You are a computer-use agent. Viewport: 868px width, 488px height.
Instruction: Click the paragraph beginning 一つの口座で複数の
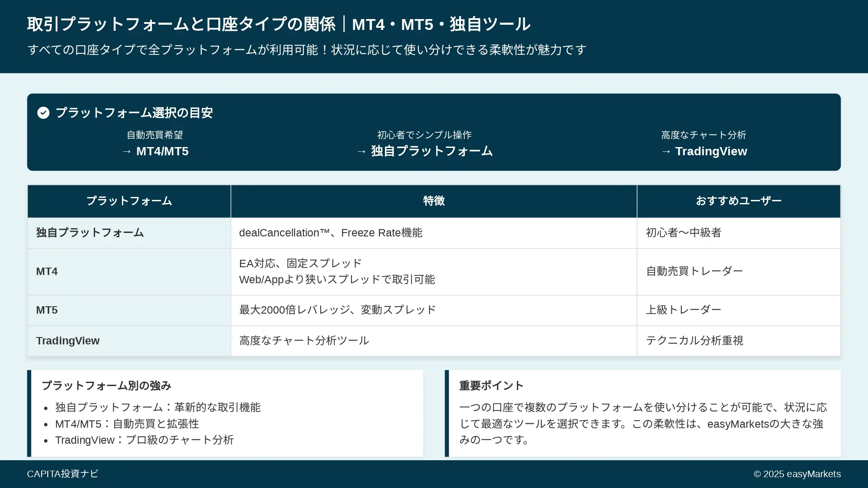(643, 423)
